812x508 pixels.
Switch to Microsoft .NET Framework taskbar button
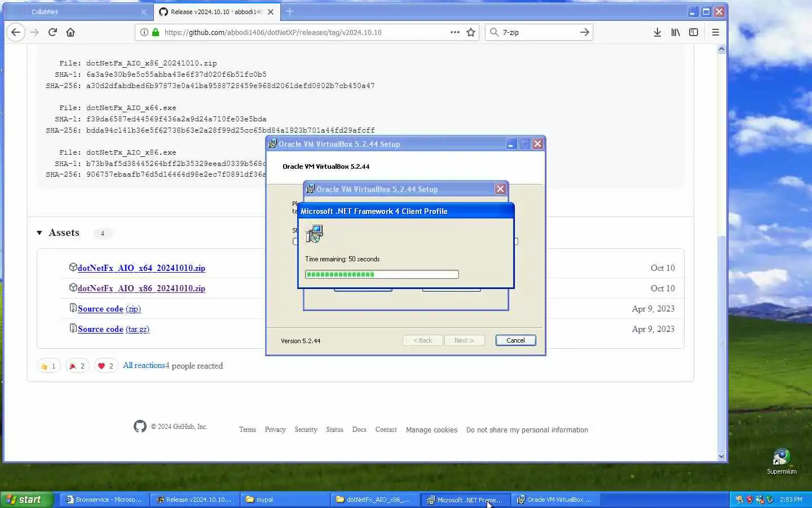tap(466, 500)
